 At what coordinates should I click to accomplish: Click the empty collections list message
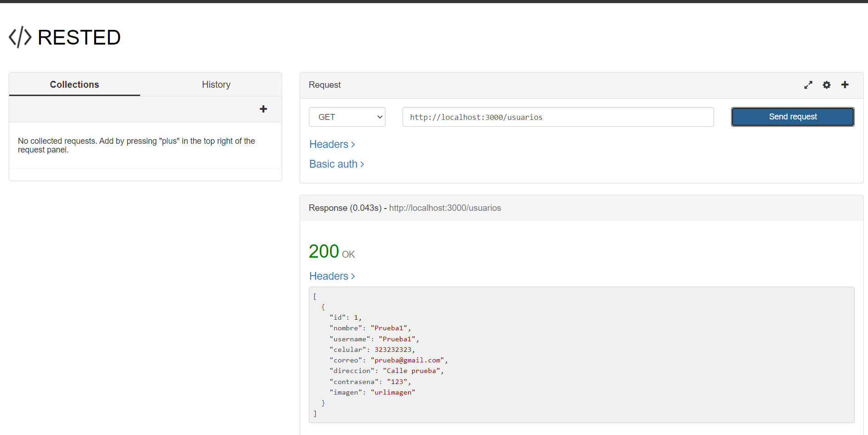pyautogui.click(x=136, y=145)
